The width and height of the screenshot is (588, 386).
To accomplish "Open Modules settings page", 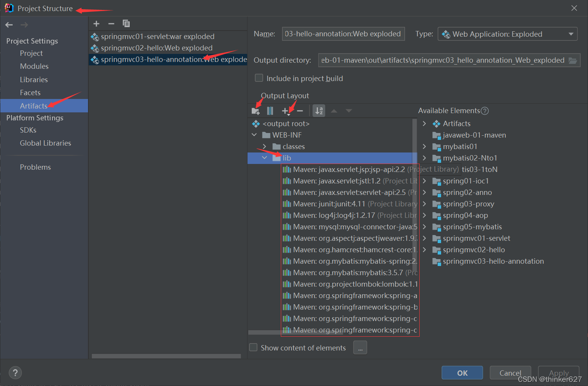I will click(x=34, y=66).
